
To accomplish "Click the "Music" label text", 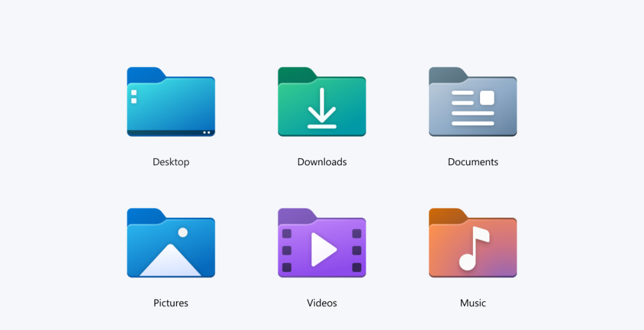I will (x=473, y=303).
